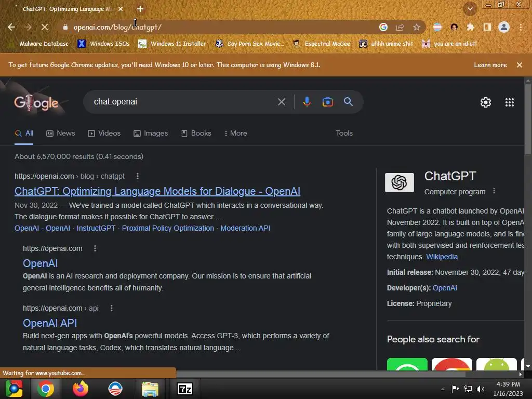Image resolution: width=532 pixels, height=399 pixels.
Task: Open the extensions puzzle icon
Action: 471,27
